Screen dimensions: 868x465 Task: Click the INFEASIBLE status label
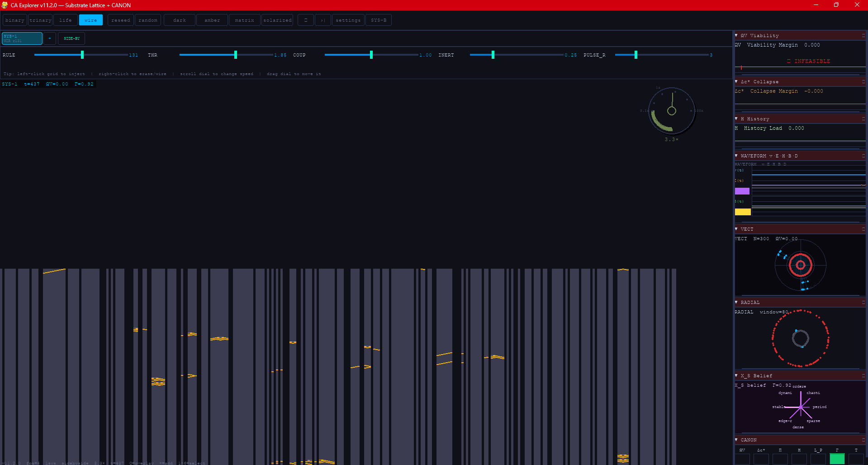tap(809, 61)
